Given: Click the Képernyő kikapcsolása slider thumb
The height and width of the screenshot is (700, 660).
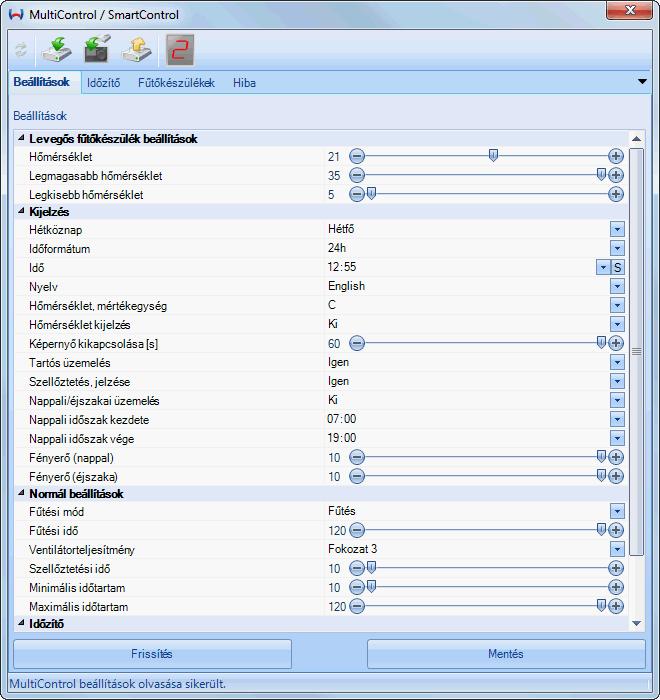Looking at the screenshot, I should [x=601, y=342].
